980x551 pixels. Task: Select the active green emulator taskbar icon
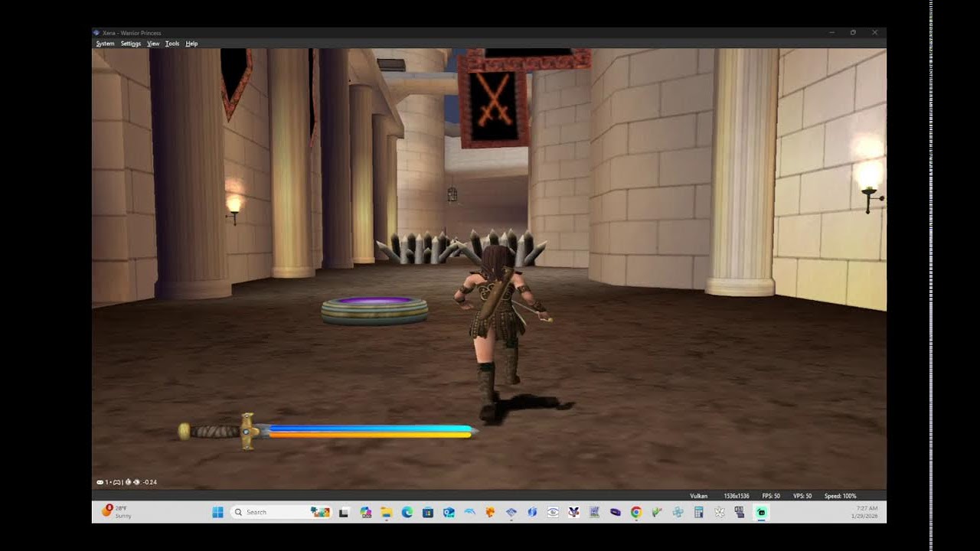[761, 512]
